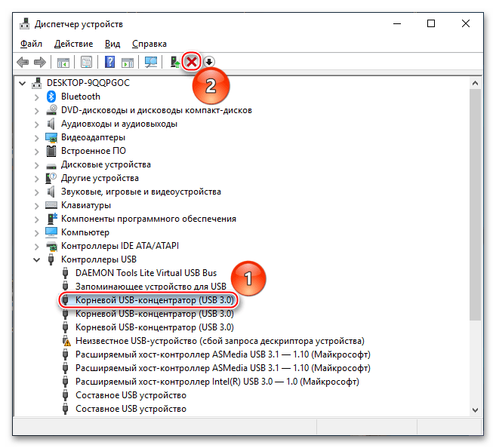The width and height of the screenshot is (496, 448).
Task: Click the vertical scrollbar down arrow
Action: coord(474,409)
